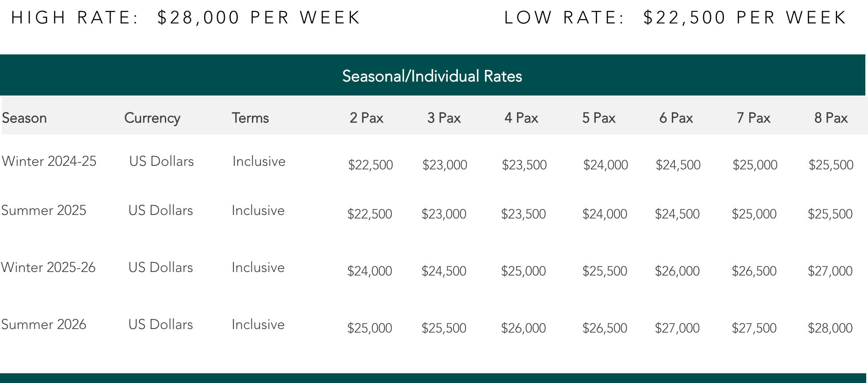This screenshot has height=383, width=868.
Task: Click the Low Rate $22,500 per week heading
Action: pyautogui.click(x=675, y=18)
